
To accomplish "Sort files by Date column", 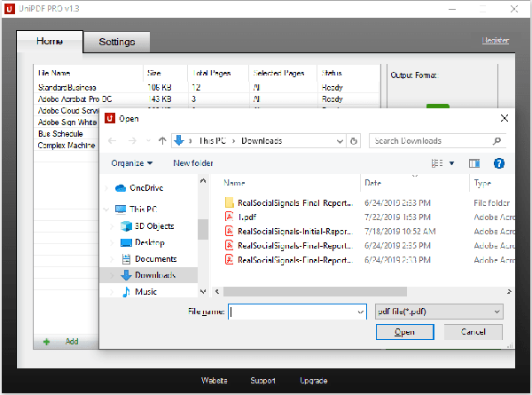I will click(373, 183).
